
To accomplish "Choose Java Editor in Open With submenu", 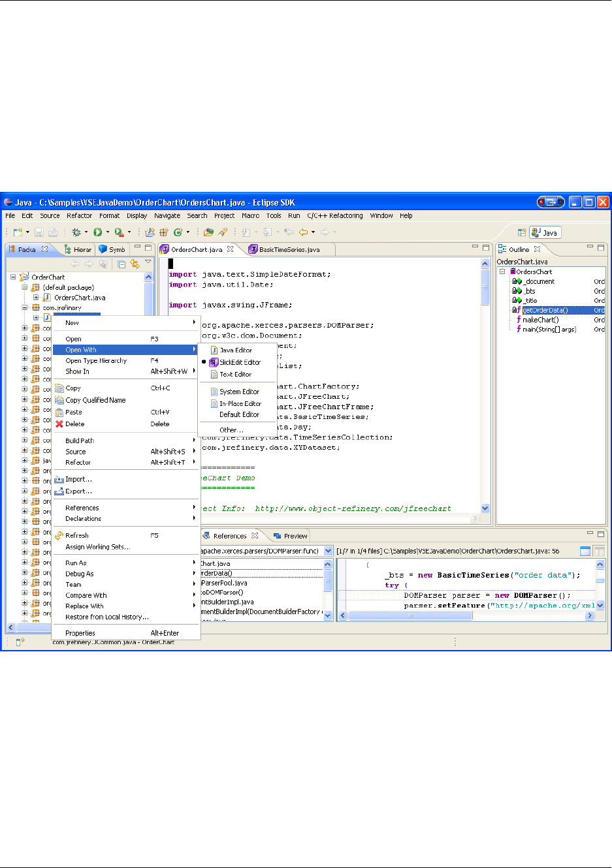I will point(237,350).
